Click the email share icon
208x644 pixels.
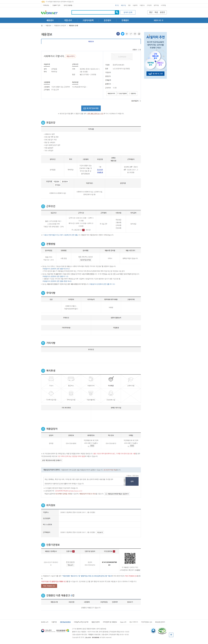click(x=135, y=34)
